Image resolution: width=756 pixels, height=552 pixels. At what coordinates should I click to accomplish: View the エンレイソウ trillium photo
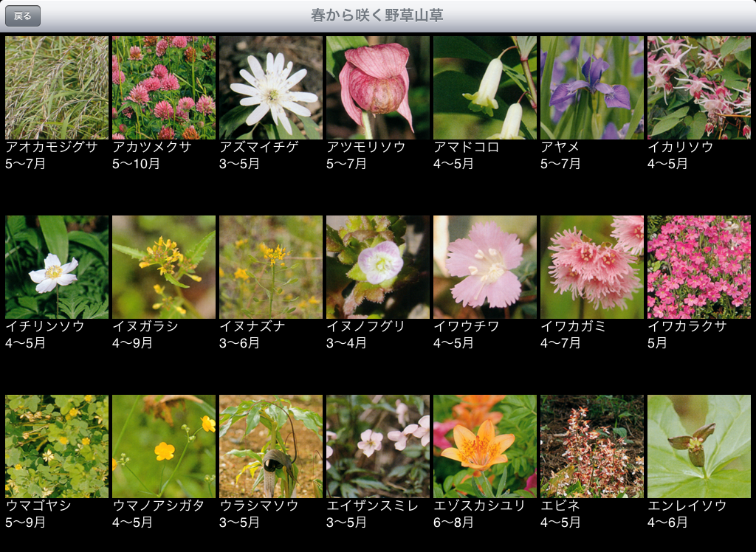(699, 446)
